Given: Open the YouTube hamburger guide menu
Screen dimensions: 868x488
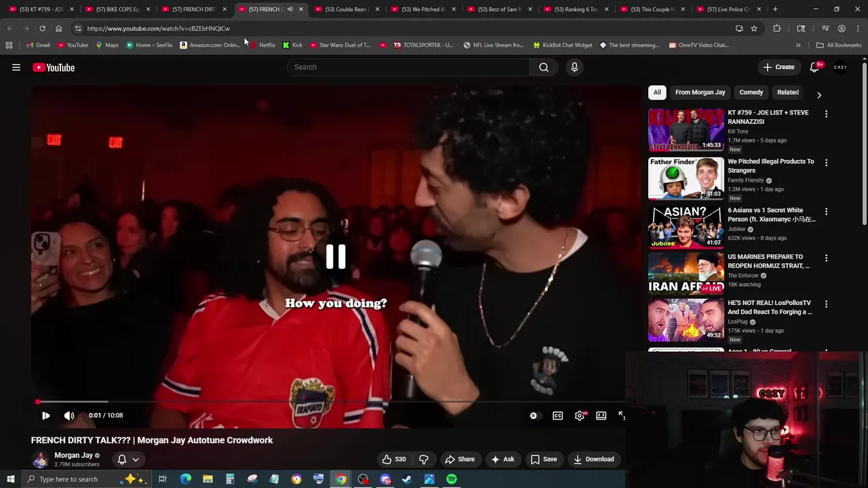Looking at the screenshot, I should 16,67.
